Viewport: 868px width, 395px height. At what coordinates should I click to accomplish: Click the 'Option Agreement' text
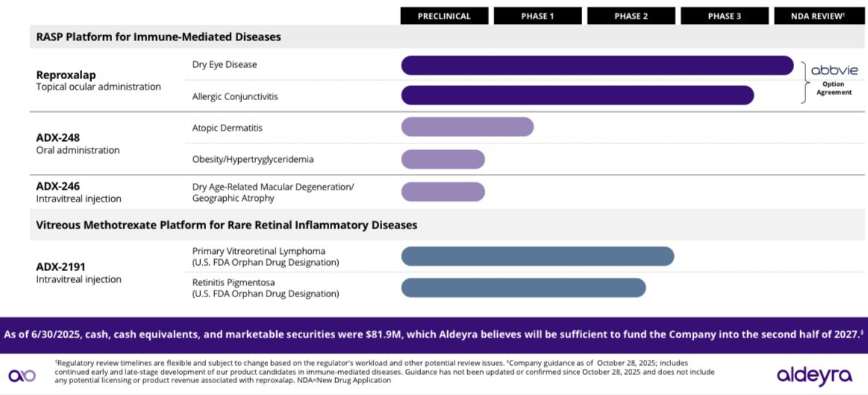click(834, 88)
